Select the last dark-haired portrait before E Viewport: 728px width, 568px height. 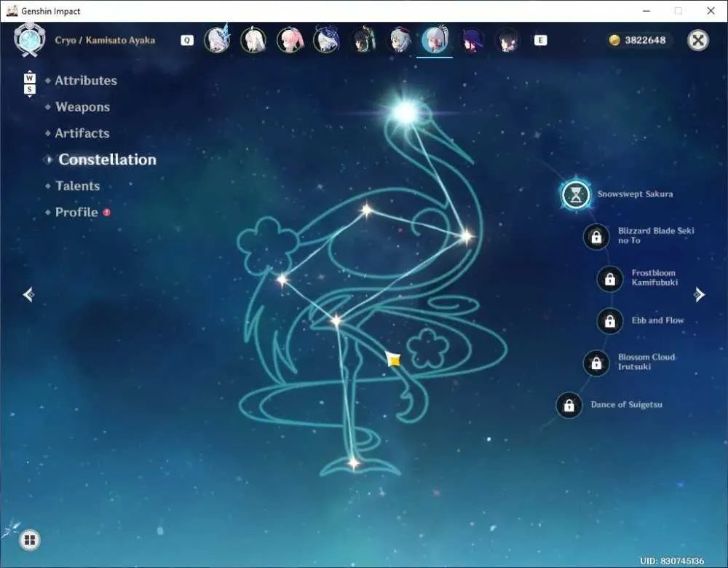click(507, 40)
